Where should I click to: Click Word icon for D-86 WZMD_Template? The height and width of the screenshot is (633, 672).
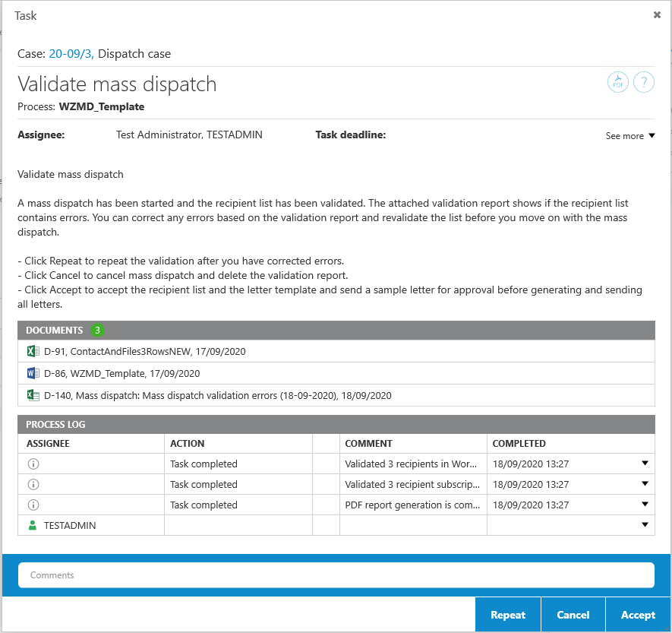click(x=33, y=373)
